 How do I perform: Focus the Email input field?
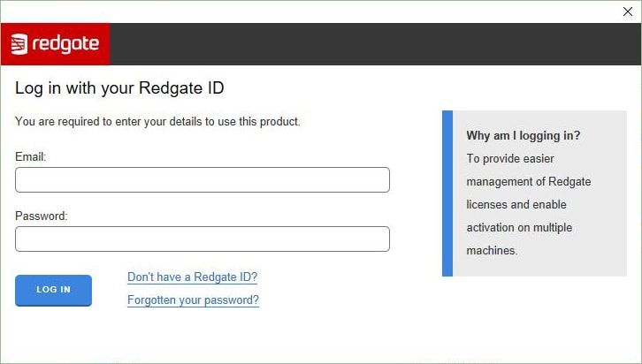pos(203,179)
